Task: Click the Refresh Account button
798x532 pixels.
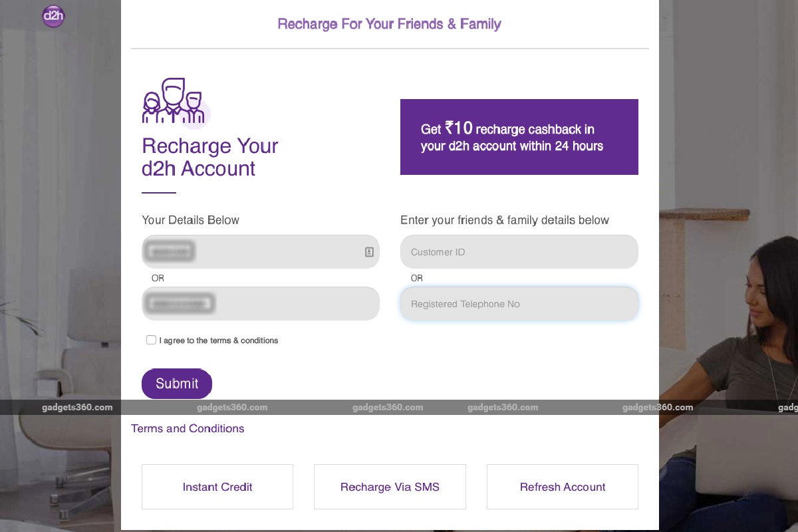Action: [562, 487]
